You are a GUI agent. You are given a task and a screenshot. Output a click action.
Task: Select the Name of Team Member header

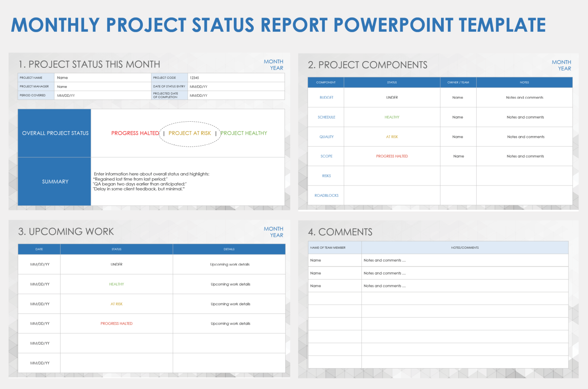(x=334, y=247)
